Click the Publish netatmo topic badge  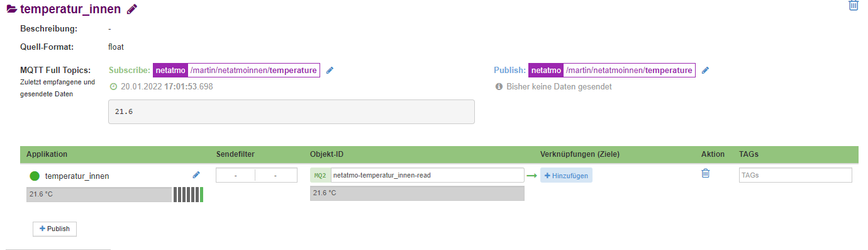pyautogui.click(x=545, y=70)
